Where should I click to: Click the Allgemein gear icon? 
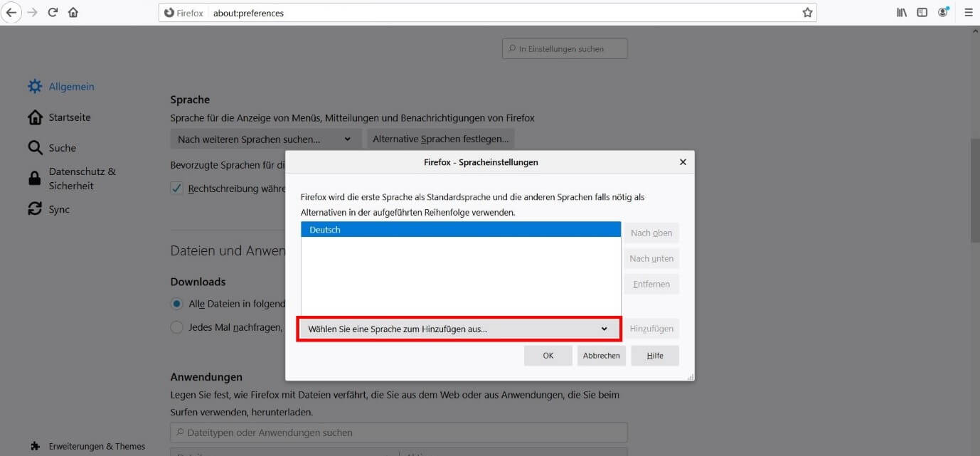(35, 87)
